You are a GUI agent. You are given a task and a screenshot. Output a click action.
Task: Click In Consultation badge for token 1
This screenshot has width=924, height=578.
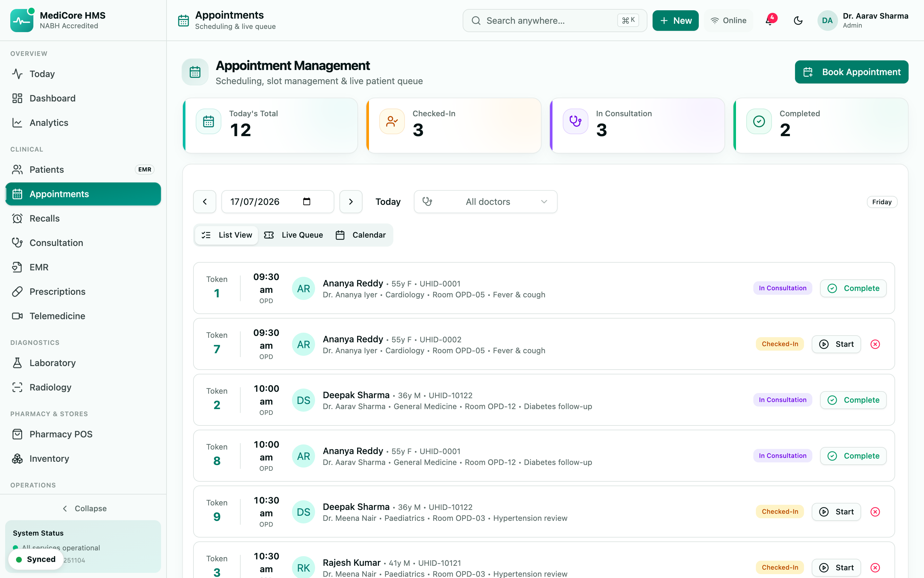point(782,288)
